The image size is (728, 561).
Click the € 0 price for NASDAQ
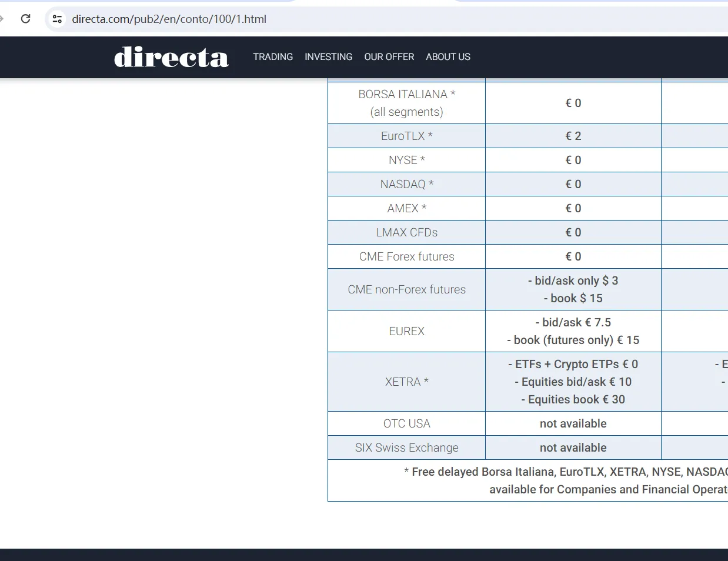coord(573,184)
